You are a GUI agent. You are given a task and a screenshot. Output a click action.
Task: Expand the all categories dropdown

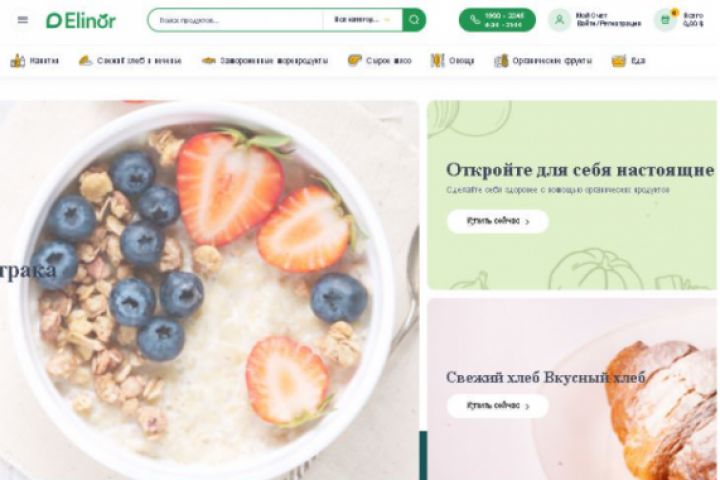(x=362, y=20)
